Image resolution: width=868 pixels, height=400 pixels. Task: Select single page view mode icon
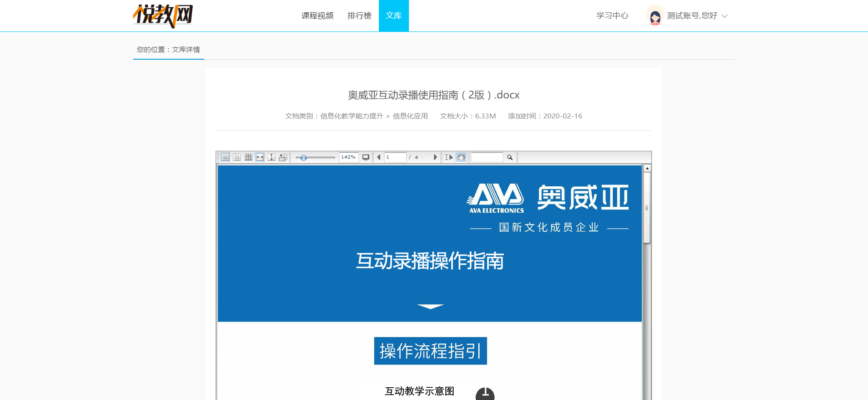225,157
